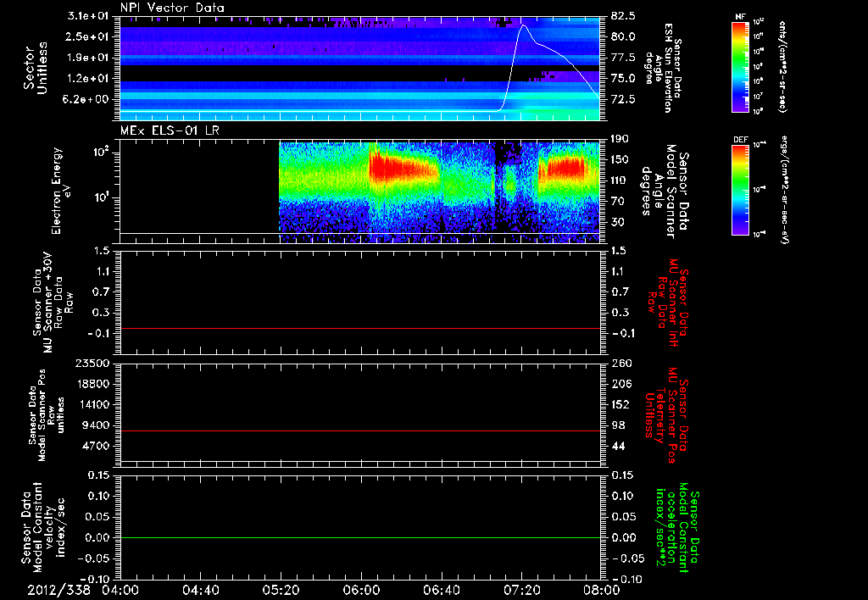
Task: Click the 150 scanner angle tick
Action: pyautogui.click(x=620, y=159)
